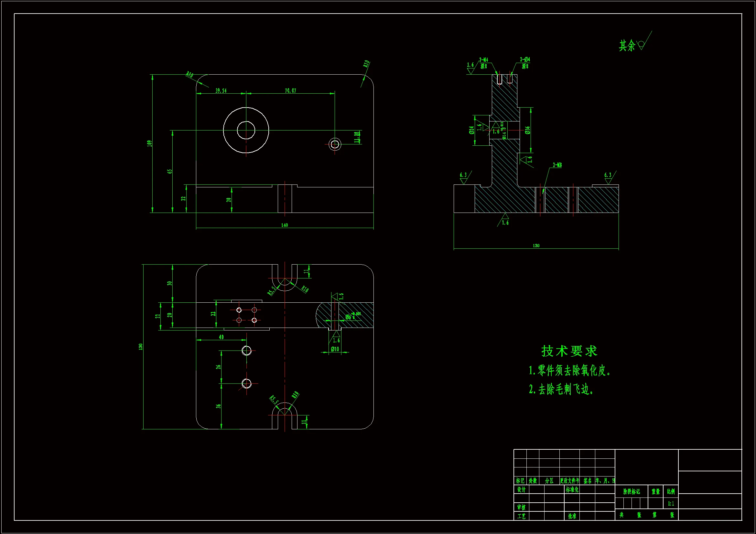Click the 140 width dimension text
The width and height of the screenshot is (756, 534).
[285, 225]
